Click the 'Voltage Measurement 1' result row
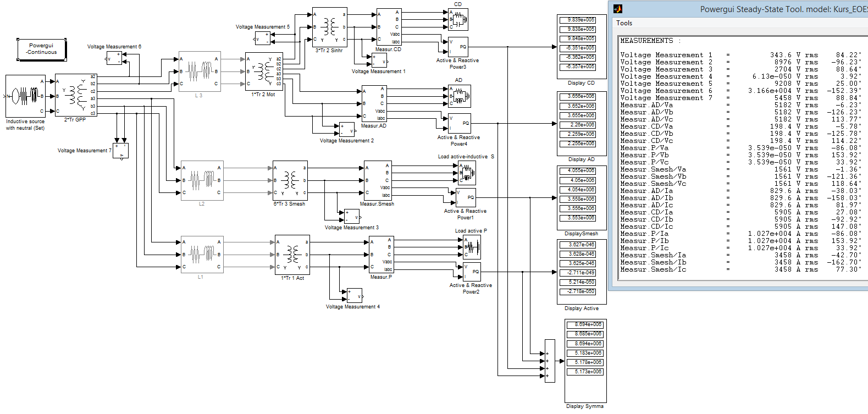 pos(740,55)
